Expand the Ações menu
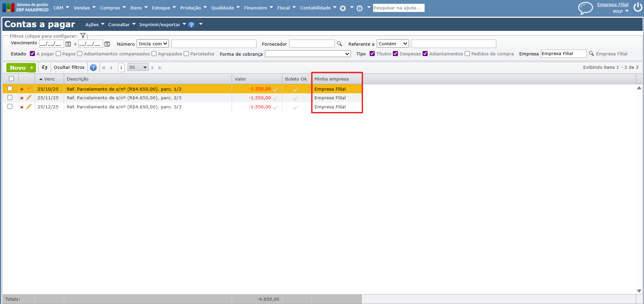The width and height of the screenshot is (644, 304). pyautogui.click(x=95, y=25)
